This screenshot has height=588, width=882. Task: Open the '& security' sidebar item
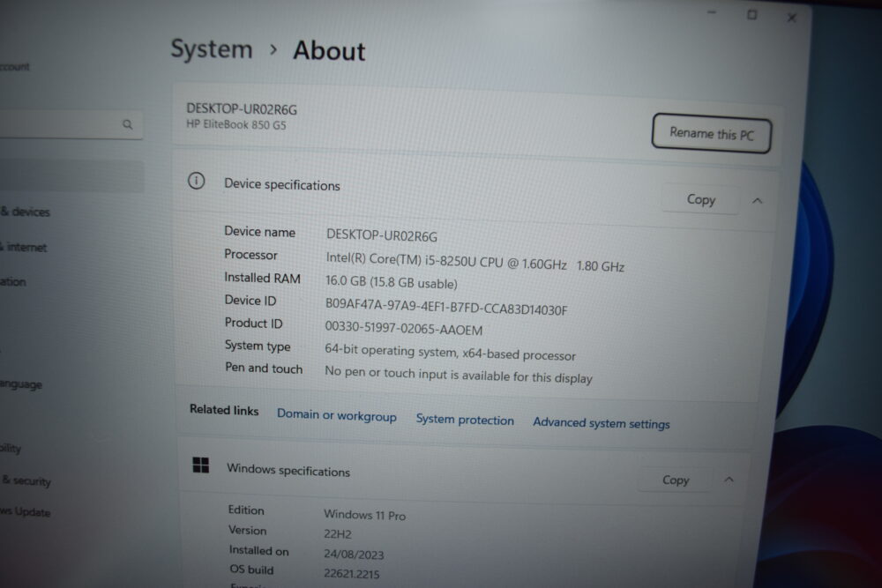(x=26, y=480)
